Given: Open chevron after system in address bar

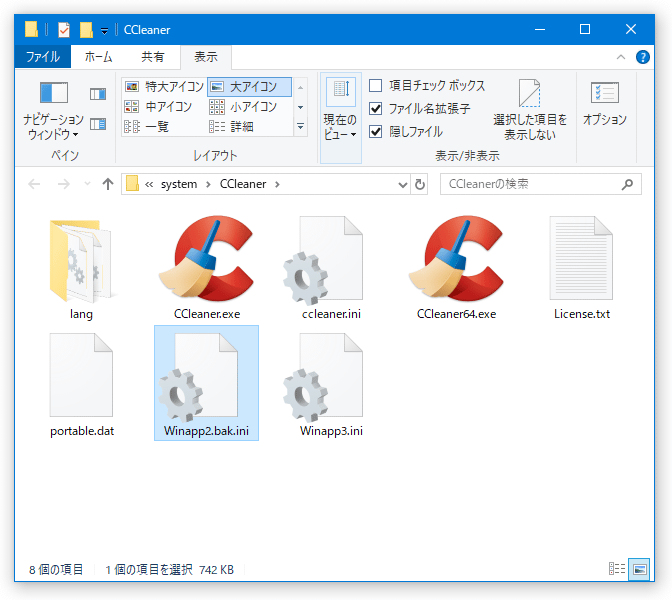Looking at the screenshot, I should pyautogui.click(x=208, y=185).
